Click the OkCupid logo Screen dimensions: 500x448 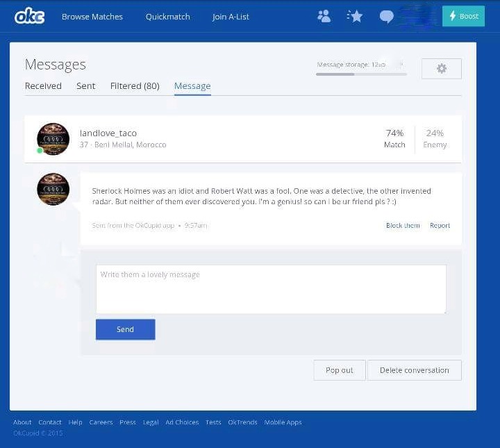pos(29,16)
